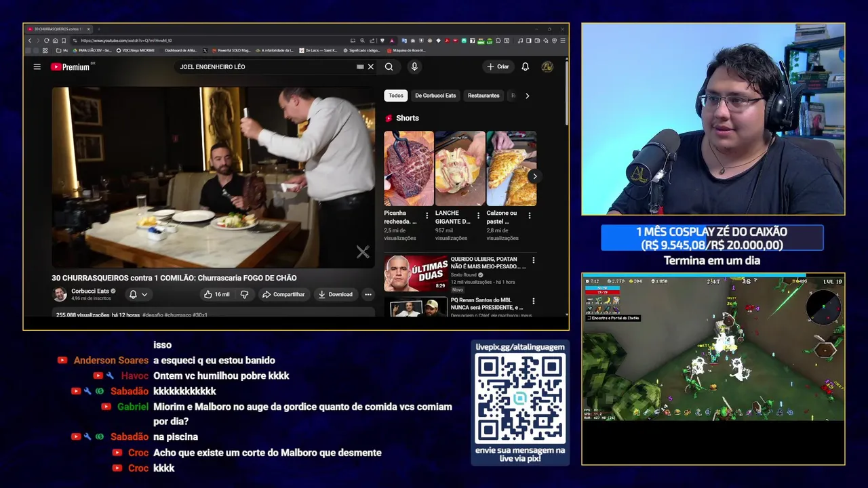The image size is (868, 488).
Task: Open options for the Calzone ou pastel short
Action: pos(530,216)
